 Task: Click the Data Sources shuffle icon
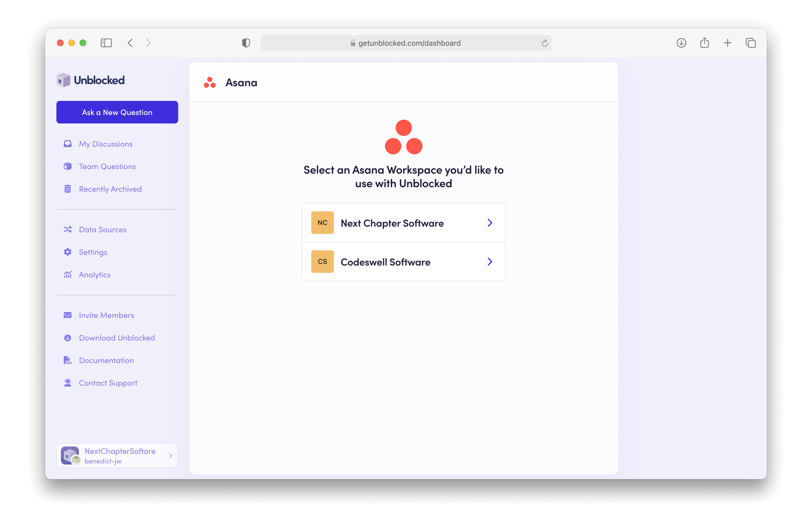click(x=68, y=229)
